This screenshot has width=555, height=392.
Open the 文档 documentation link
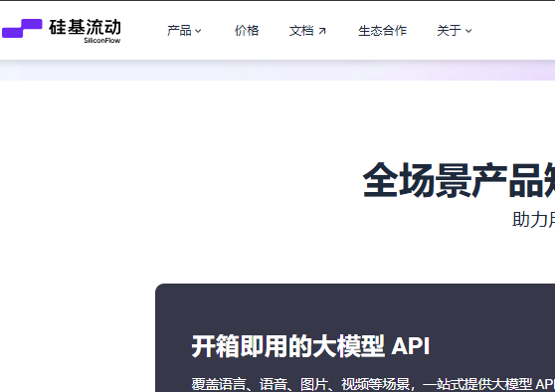tap(307, 31)
